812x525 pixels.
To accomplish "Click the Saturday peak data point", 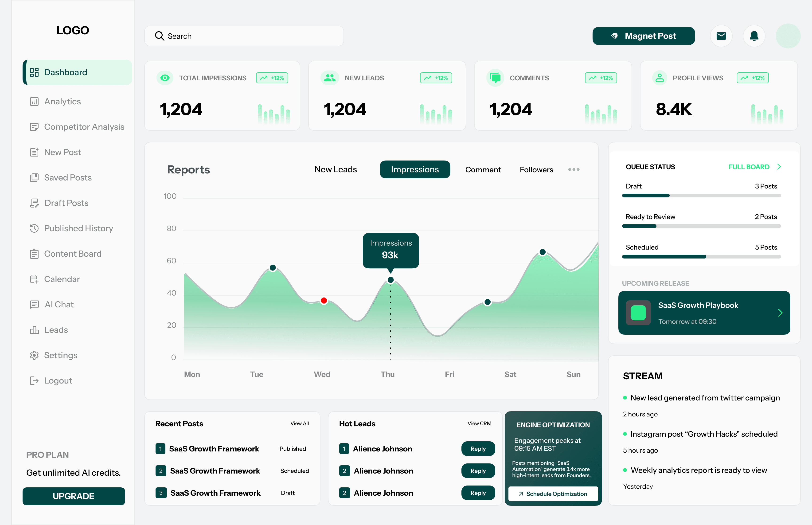I will (543, 252).
